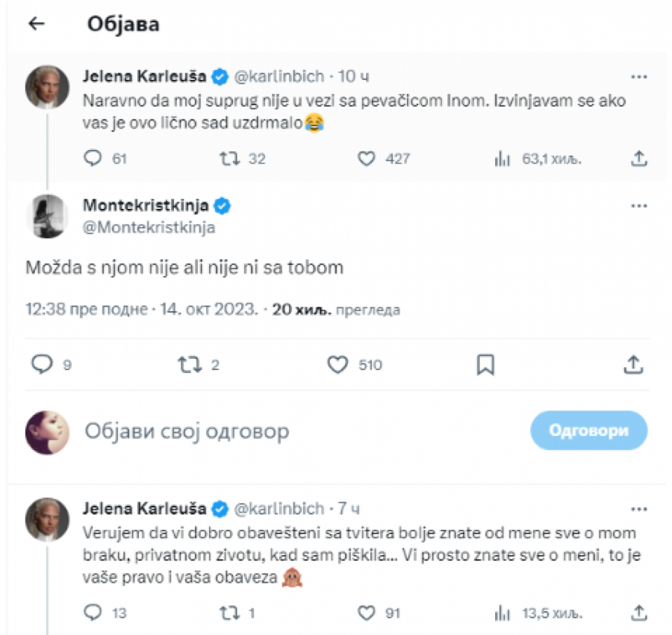Open more options on first post

pos(638,77)
